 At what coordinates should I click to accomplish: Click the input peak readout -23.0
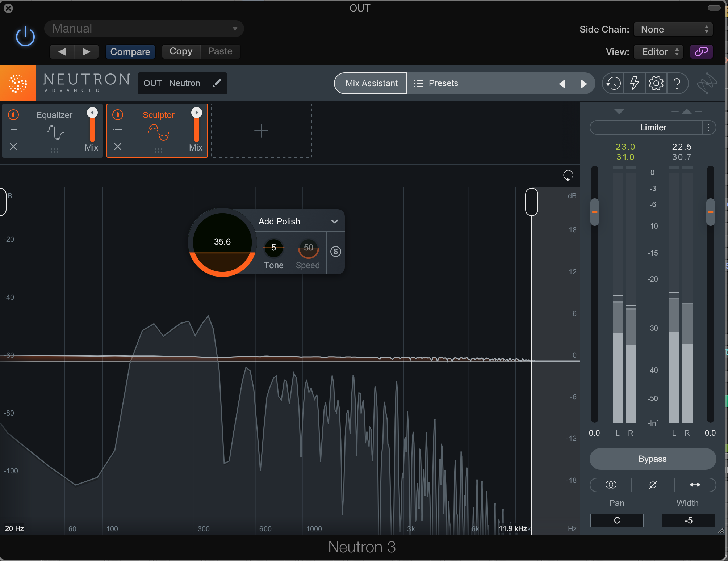tap(623, 147)
